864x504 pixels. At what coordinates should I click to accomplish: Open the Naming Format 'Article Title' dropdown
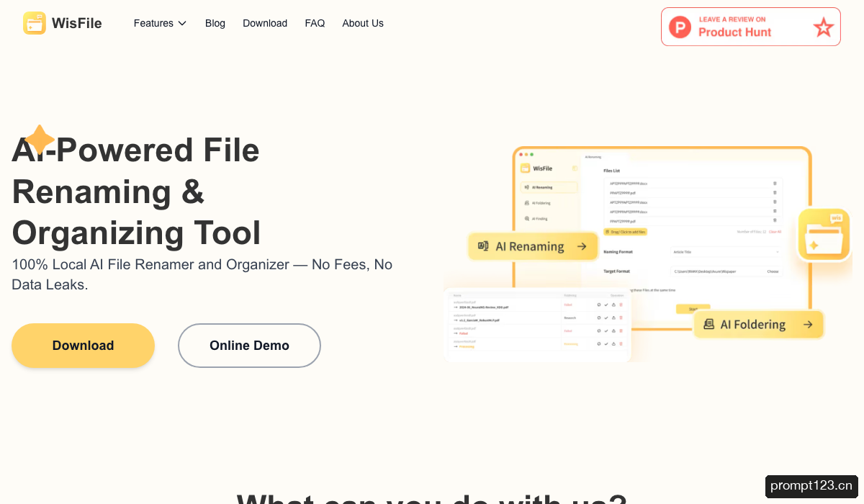(726, 252)
